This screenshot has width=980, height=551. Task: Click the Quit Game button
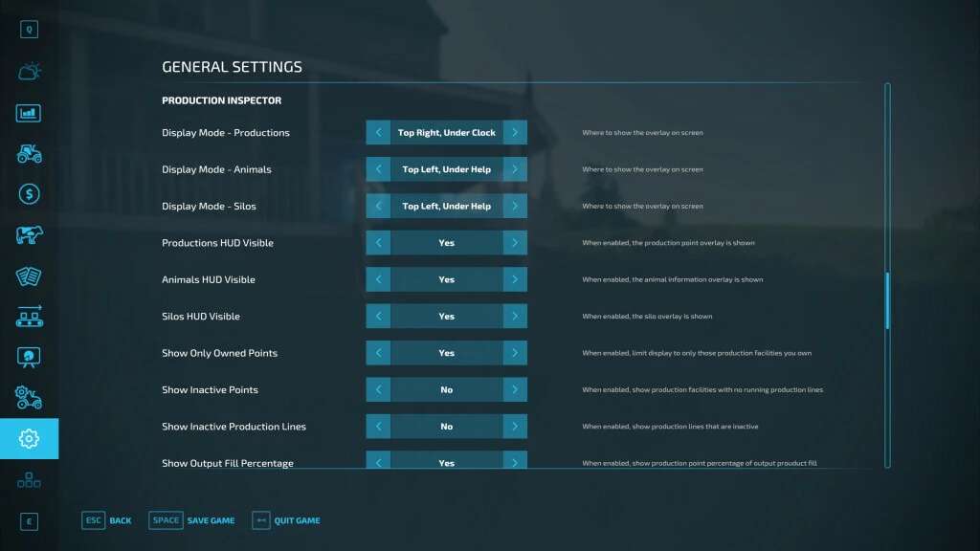pos(286,520)
